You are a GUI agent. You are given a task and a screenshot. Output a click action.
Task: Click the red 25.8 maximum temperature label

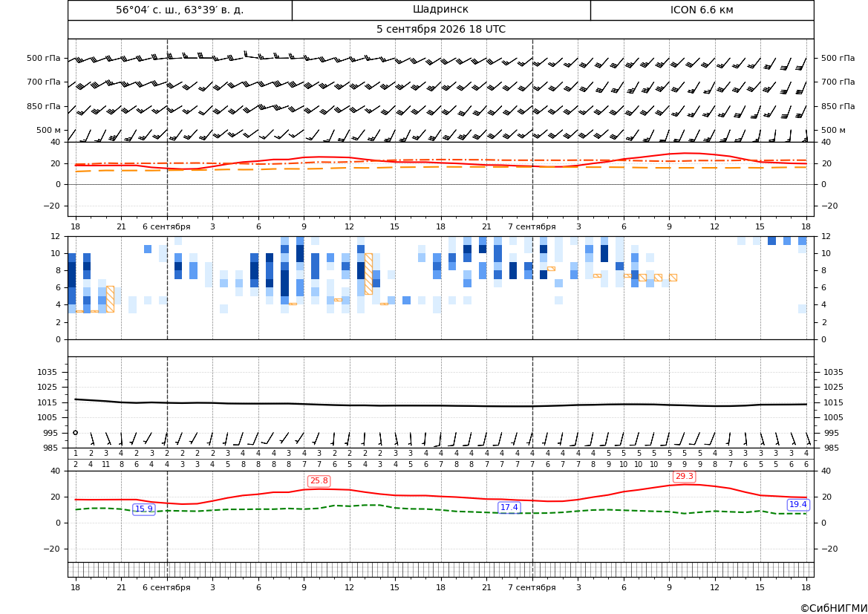[319, 480]
